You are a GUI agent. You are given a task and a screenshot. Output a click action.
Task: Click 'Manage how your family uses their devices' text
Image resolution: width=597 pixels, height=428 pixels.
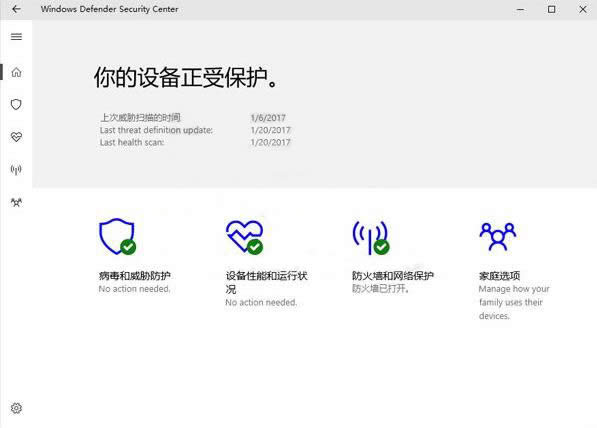[x=514, y=302]
